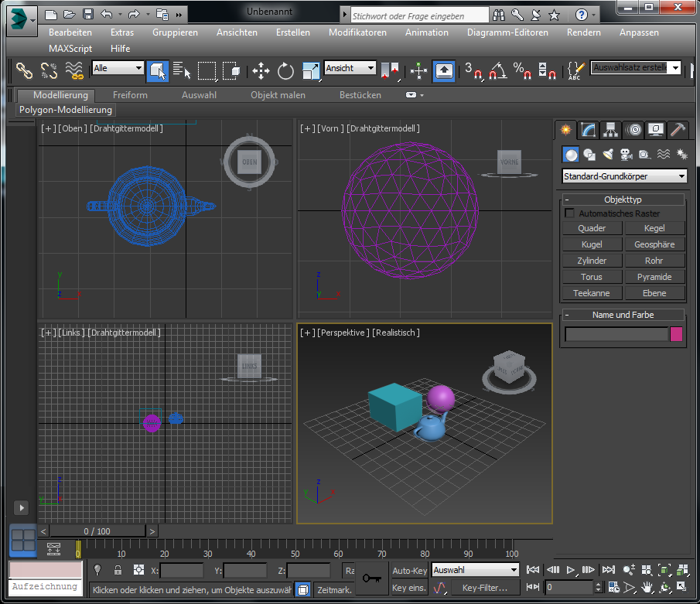Choose the Lights category in the Create panel
The height and width of the screenshot is (604, 700).
coord(608,155)
